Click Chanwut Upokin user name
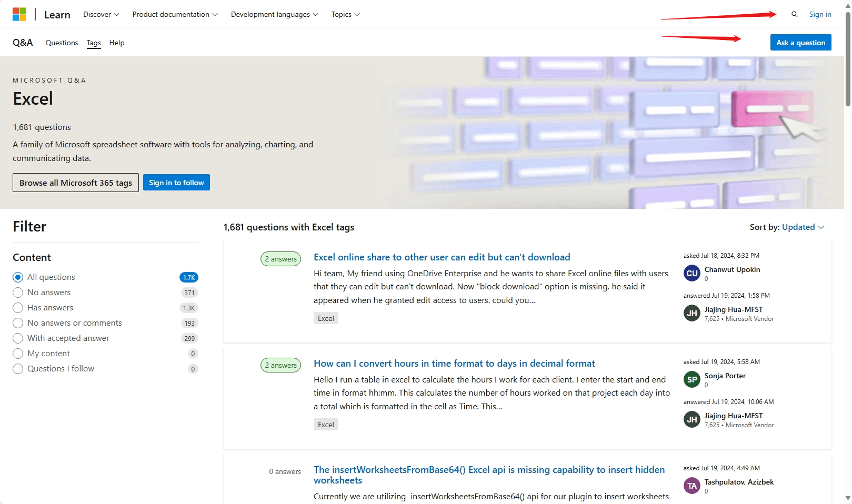852x504 pixels. [732, 269]
